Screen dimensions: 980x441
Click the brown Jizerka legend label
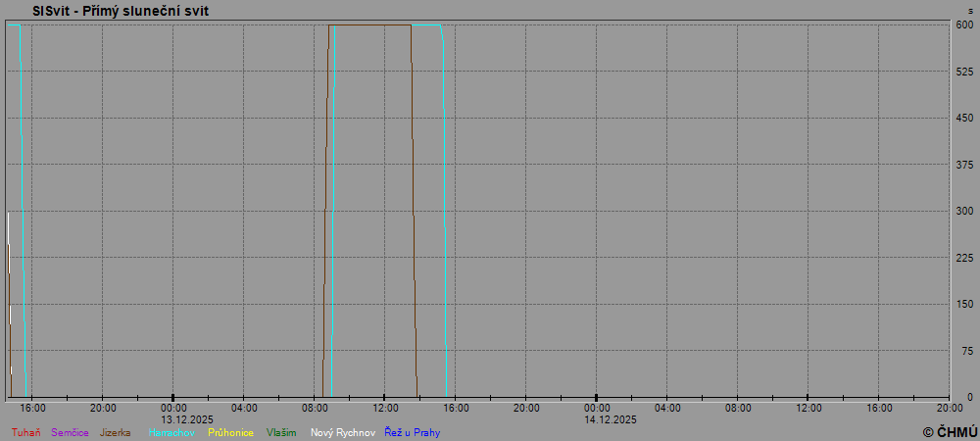tap(115, 432)
